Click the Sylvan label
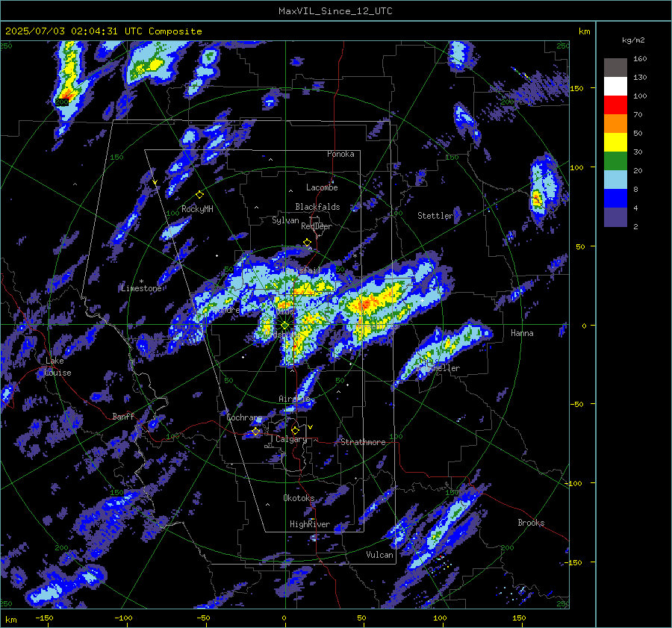 pos(285,220)
